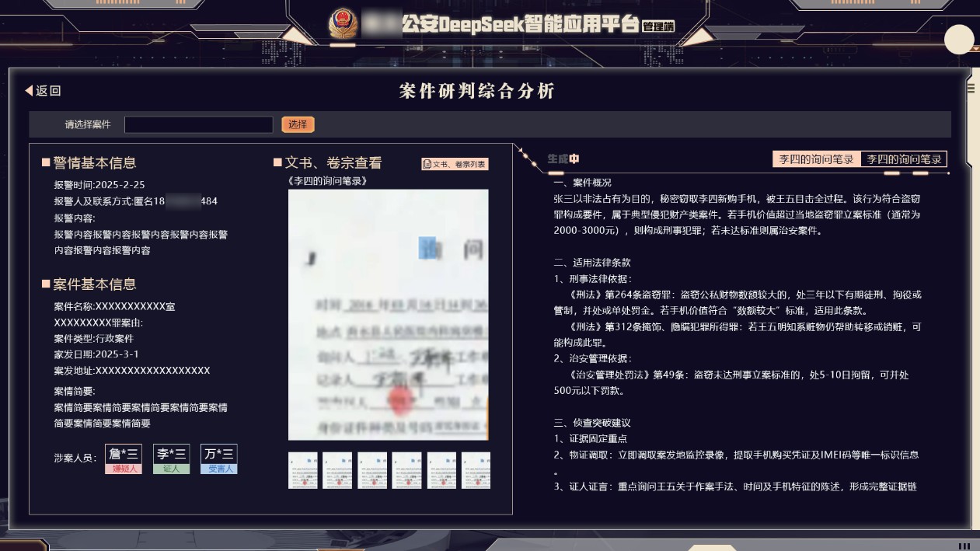
Task: Open the first document page thumbnail
Action: tap(303, 470)
